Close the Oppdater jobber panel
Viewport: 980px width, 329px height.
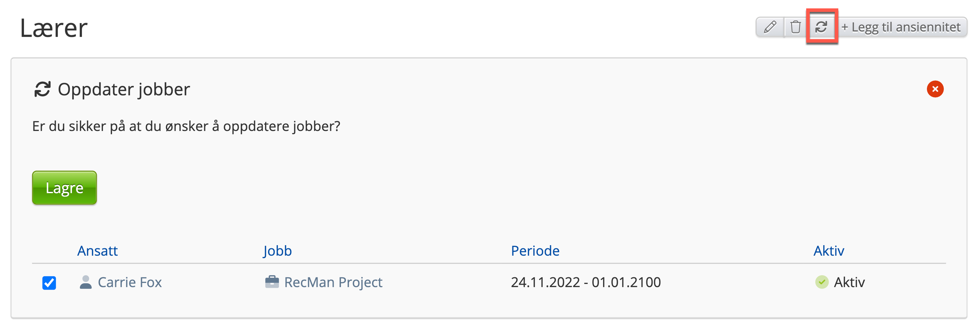pos(935,89)
